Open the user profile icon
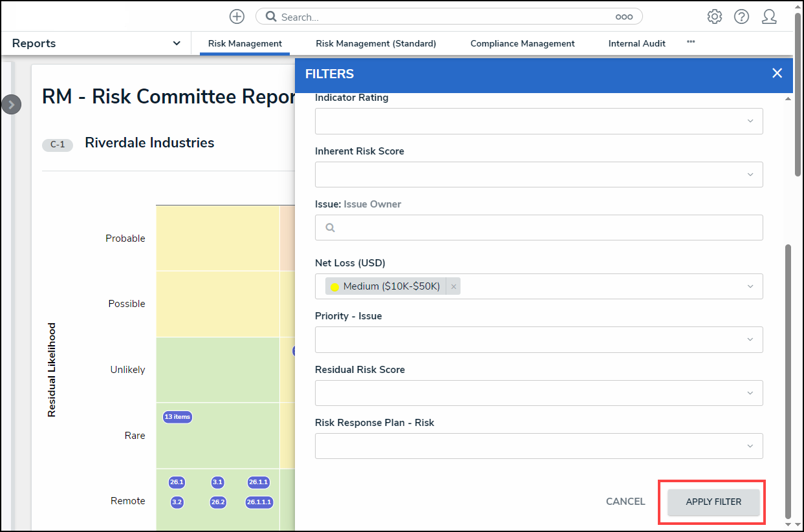This screenshot has height=532, width=804. 769,17
